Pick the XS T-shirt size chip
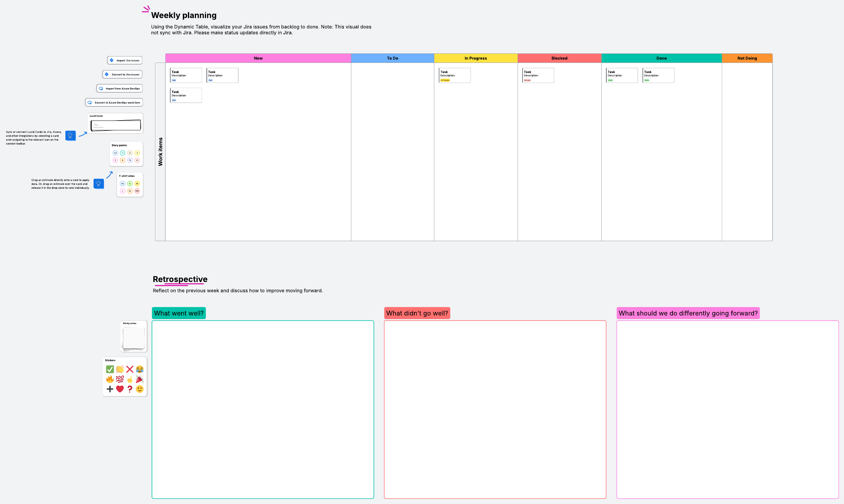Viewport: 844px width, 504px height. (x=122, y=183)
